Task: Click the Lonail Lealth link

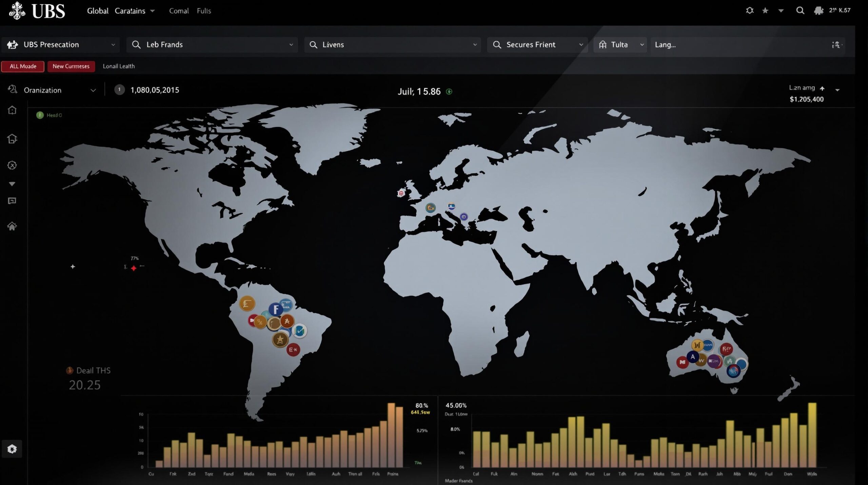Action: click(119, 66)
